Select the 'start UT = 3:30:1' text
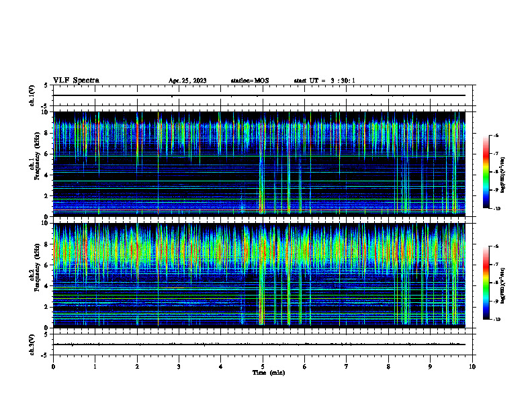532x411 pixels. pos(324,81)
